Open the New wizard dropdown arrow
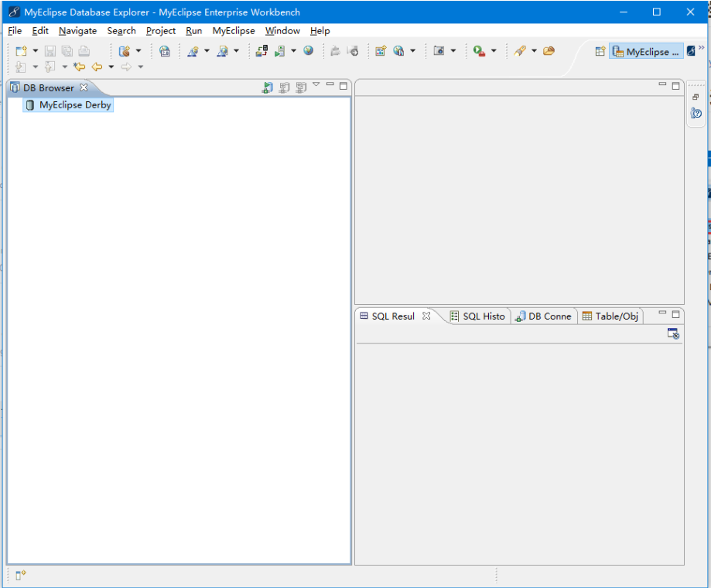Image resolution: width=711 pixels, height=588 pixels. (x=36, y=51)
